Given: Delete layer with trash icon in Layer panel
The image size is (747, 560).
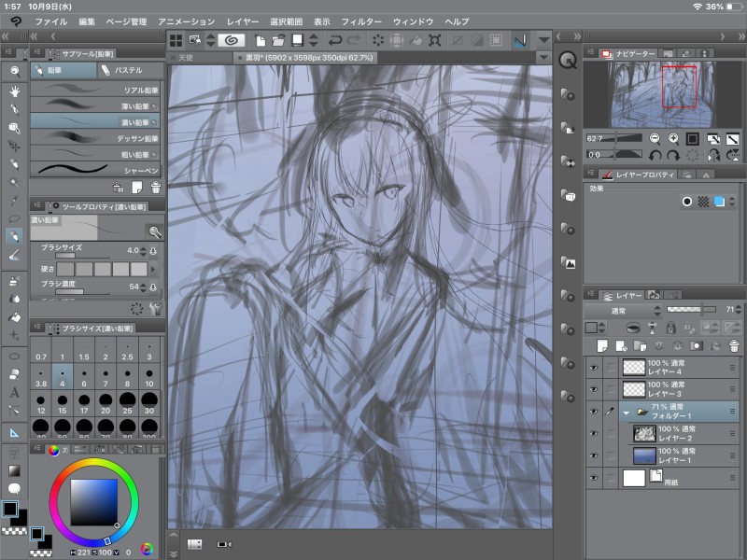Looking at the screenshot, I should pos(734,345).
